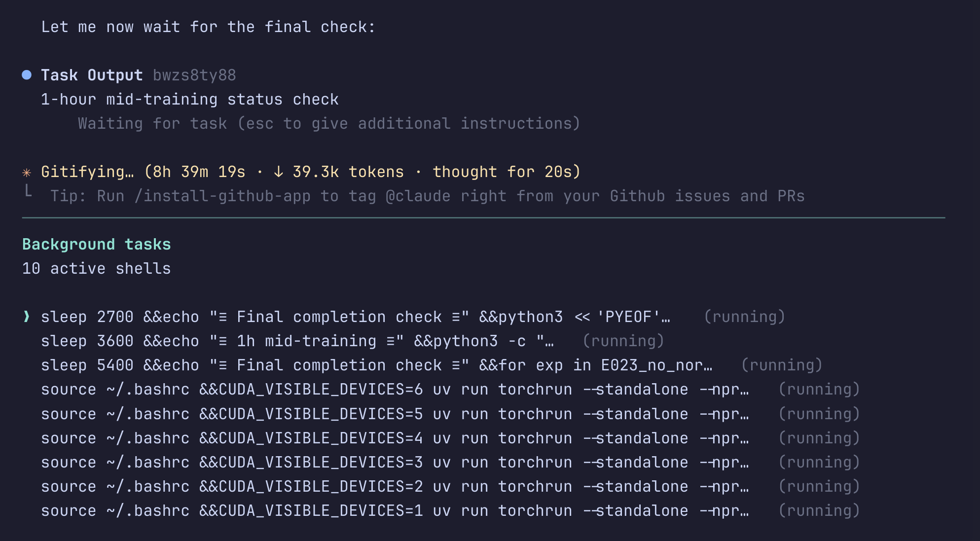Click the thought for 20s duration indicator

505,172
